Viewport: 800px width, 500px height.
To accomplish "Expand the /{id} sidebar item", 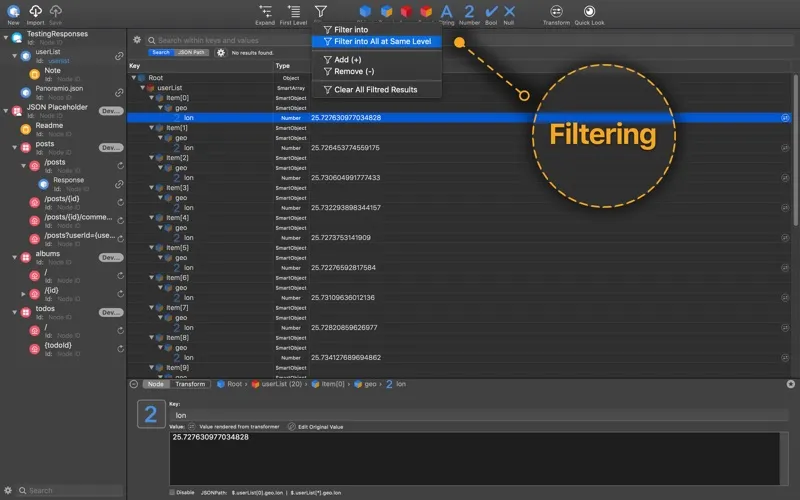I will click(23, 294).
